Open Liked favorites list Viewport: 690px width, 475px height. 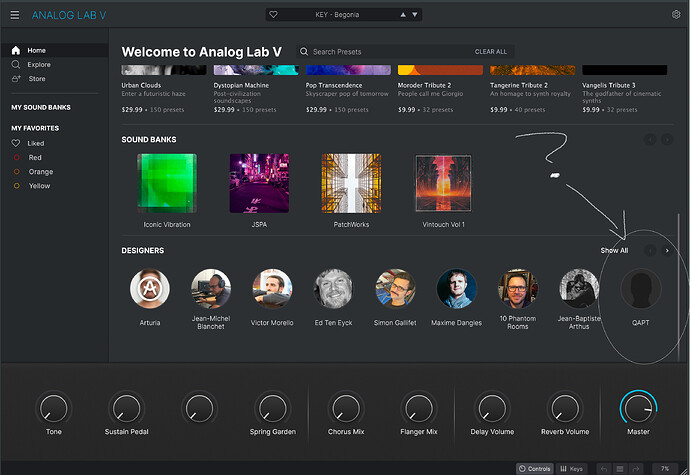(36, 143)
